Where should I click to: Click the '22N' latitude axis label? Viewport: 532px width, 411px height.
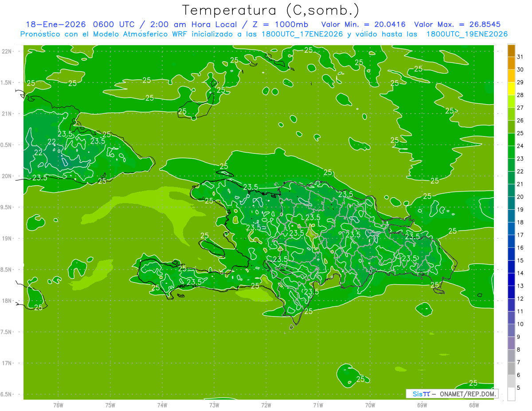(x=7, y=51)
